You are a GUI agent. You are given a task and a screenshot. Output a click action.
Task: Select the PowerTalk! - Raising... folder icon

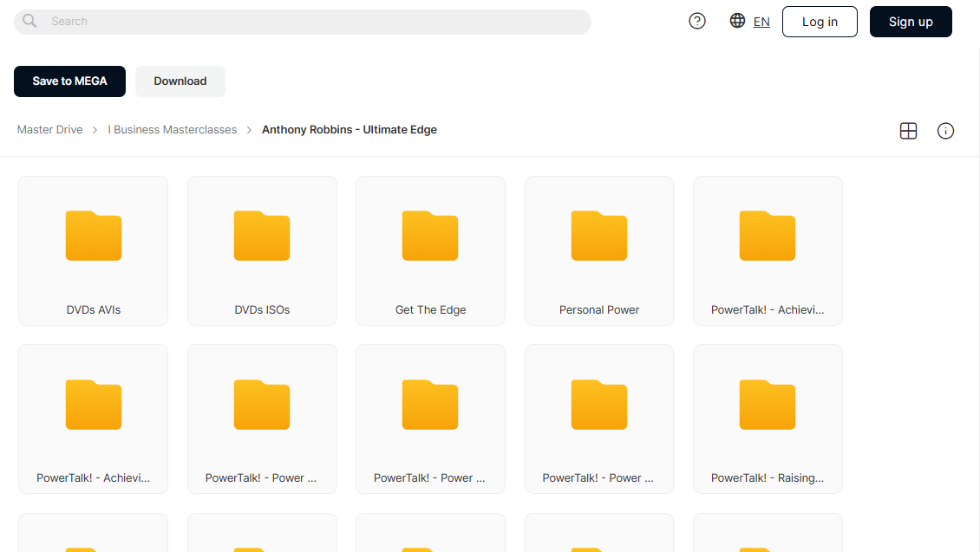[768, 404]
